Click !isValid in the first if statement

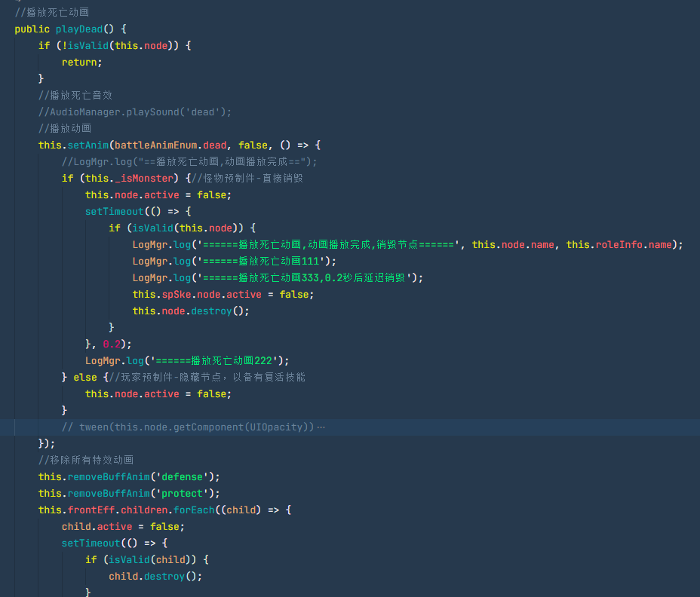pyautogui.click(x=84, y=45)
